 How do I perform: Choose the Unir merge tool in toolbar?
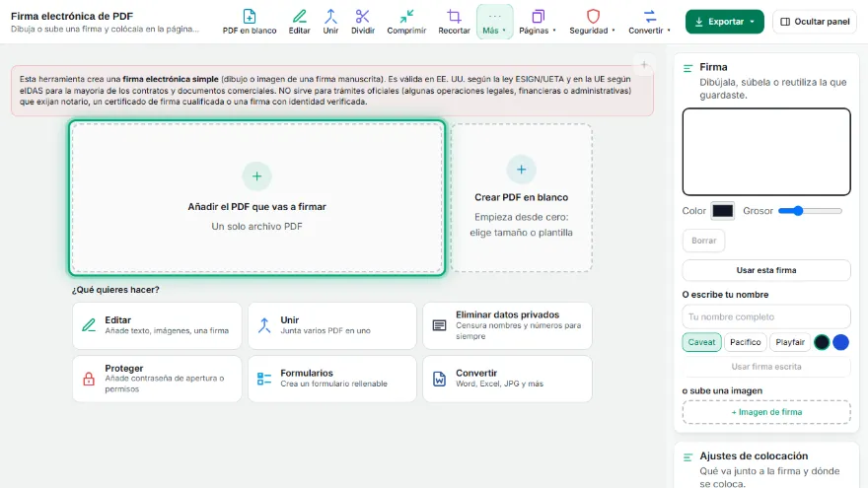point(330,22)
